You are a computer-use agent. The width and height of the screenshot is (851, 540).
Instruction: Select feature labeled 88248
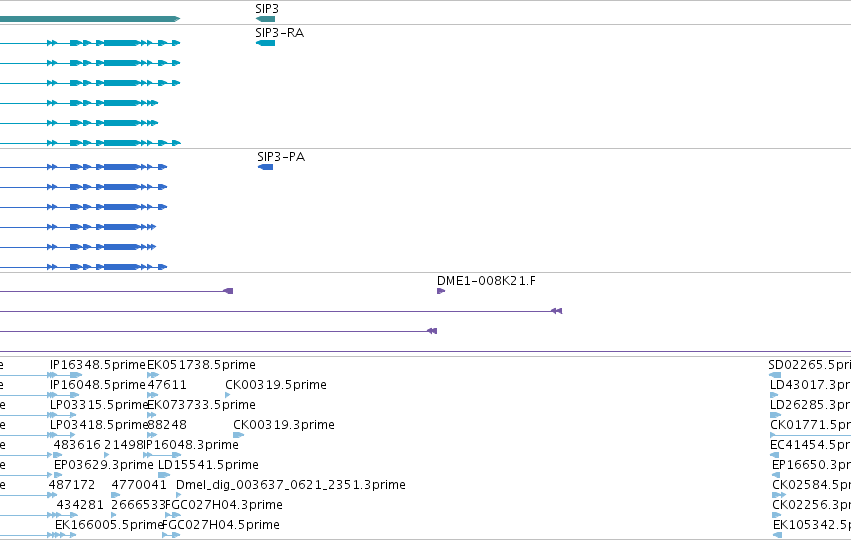tap(167, 425)
